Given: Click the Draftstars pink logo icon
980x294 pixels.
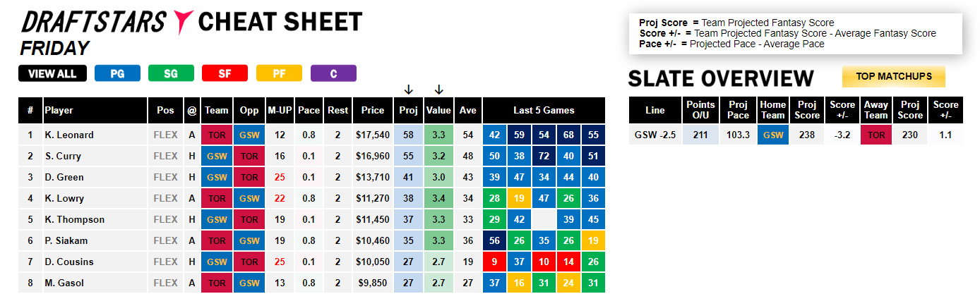Looking at the screenshot, I should click(183, 23).
